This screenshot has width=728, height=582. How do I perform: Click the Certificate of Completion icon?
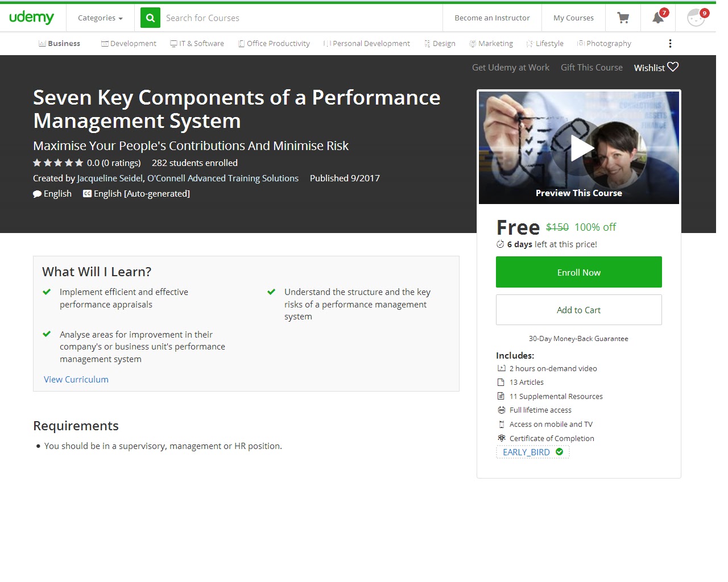(x=501, y=438)
